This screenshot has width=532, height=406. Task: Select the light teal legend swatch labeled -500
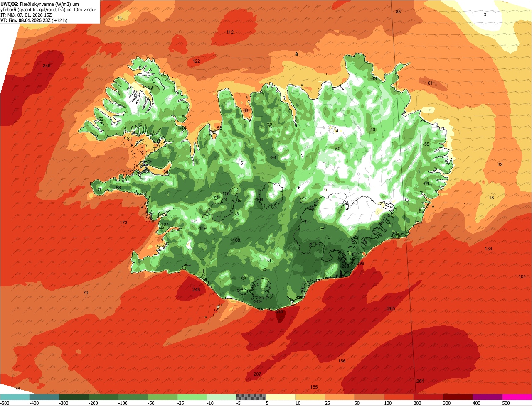click(x=15, y=397)
